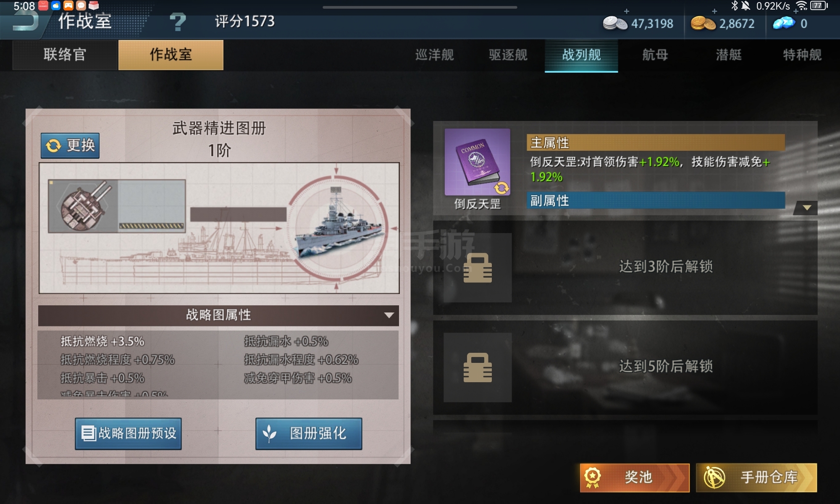Switch to the 联络官 tab

(x=65, y=55)
